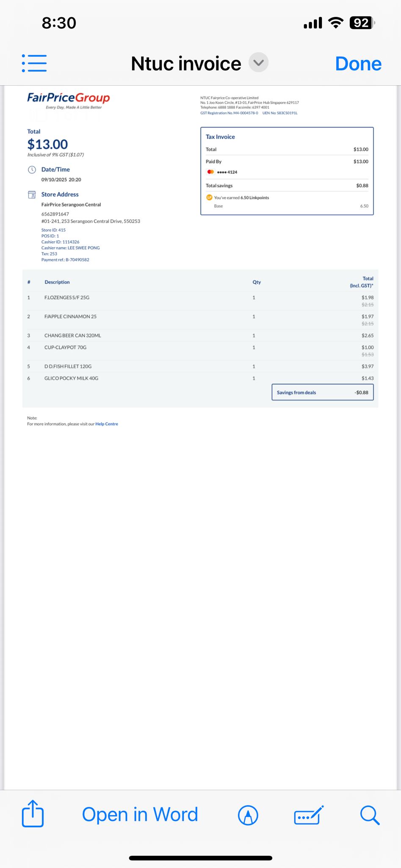Image resolution: width=401 pixels, height=868 pixels.
Task: Tap the home indicator bar
Action: coord(200,858)
